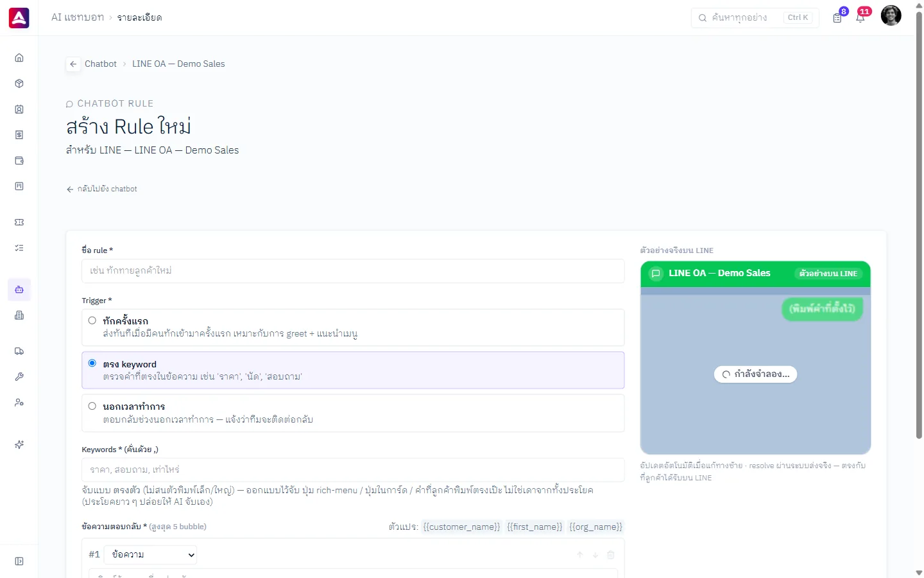Expand the sidebar with the panel toggle icon
The height and width of the screenshot is (578, 924).
click(x=19, y=561)
